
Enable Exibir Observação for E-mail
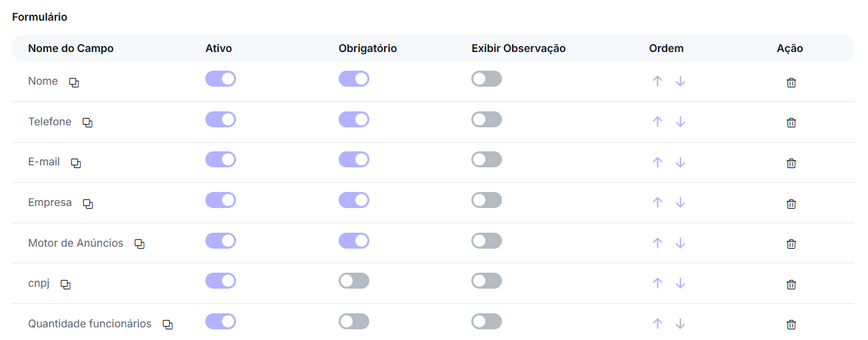point(487,160)
